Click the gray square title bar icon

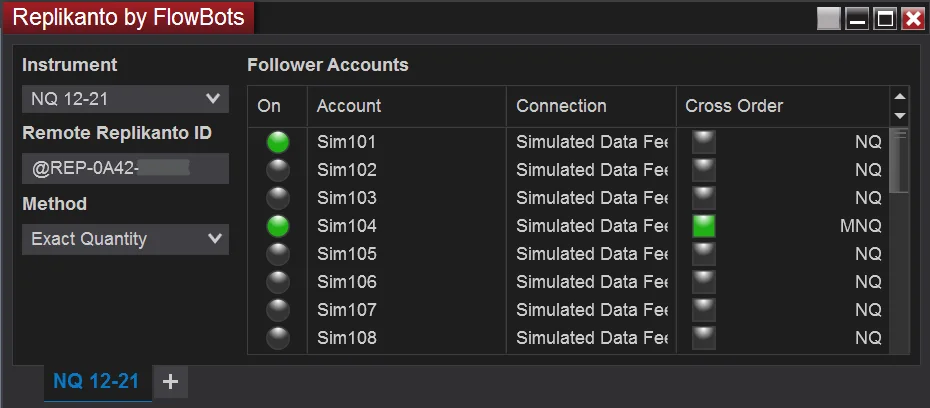coord(828,19)
